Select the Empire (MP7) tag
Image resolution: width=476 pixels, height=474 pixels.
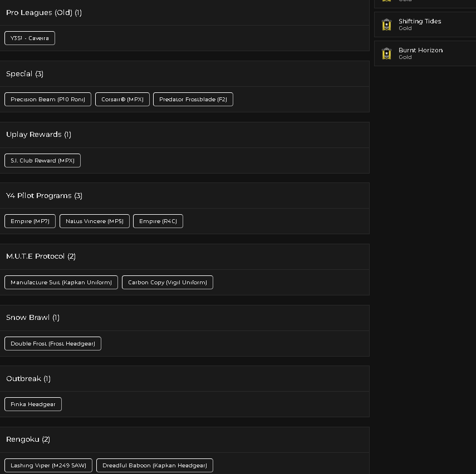coord(30,221)
